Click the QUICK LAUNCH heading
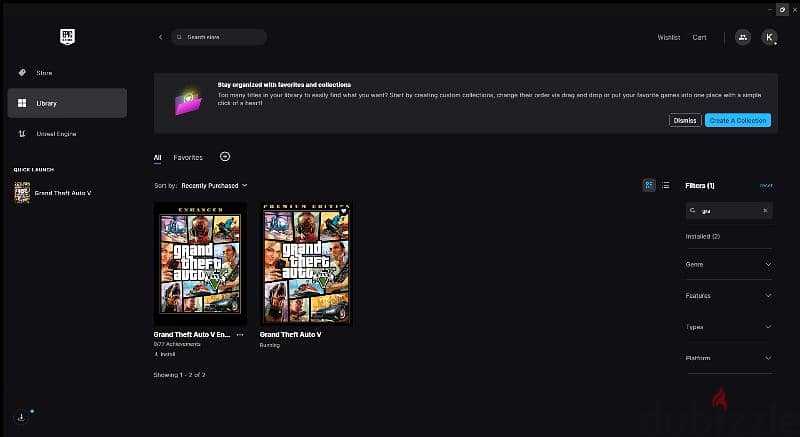The image size is (800, 437). pos(34,170)
